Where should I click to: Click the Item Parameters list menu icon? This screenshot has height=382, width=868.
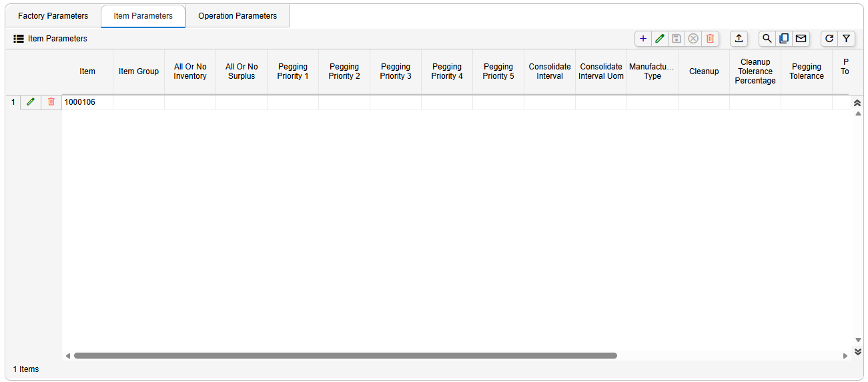point(19,39)
